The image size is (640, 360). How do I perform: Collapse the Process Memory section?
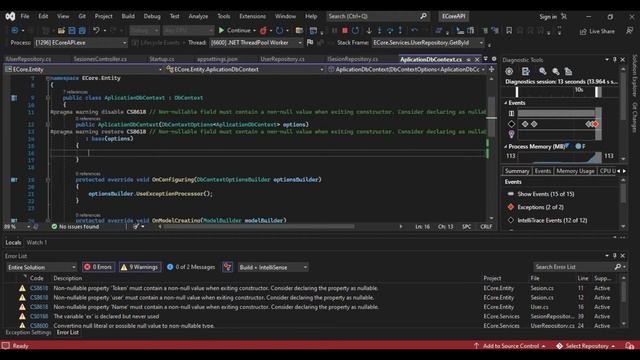506,147
